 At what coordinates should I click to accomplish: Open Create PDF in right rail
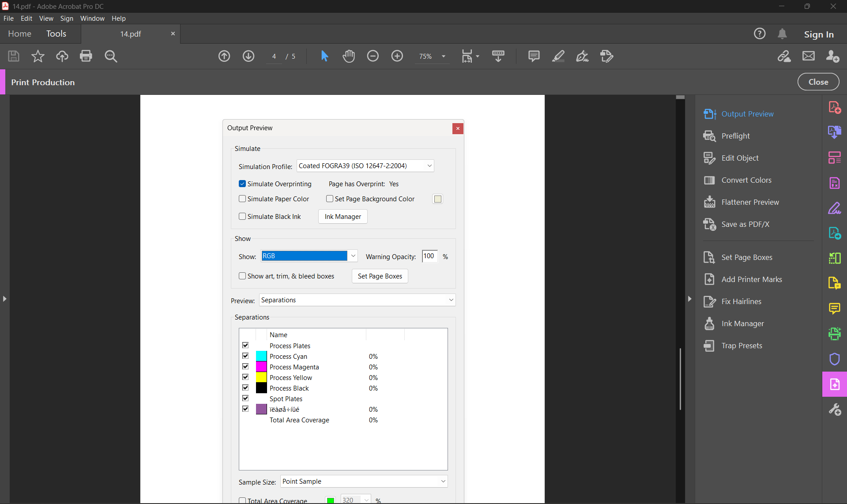click(835, 107)
